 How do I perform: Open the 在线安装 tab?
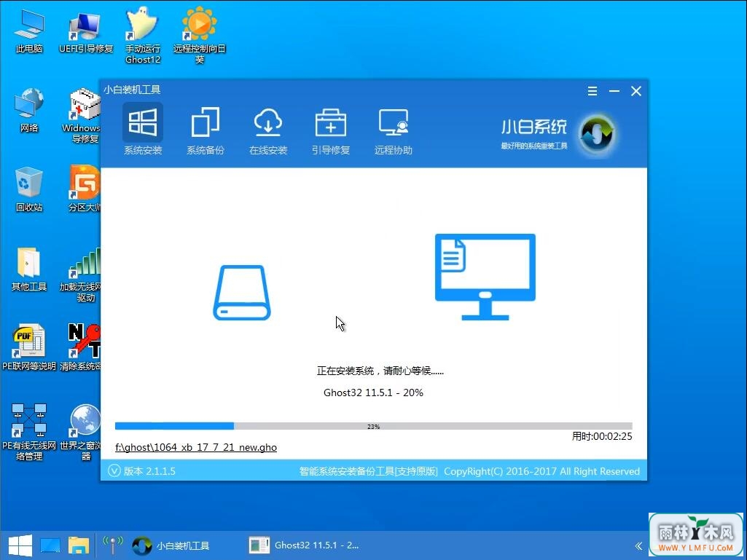point(268,130)
